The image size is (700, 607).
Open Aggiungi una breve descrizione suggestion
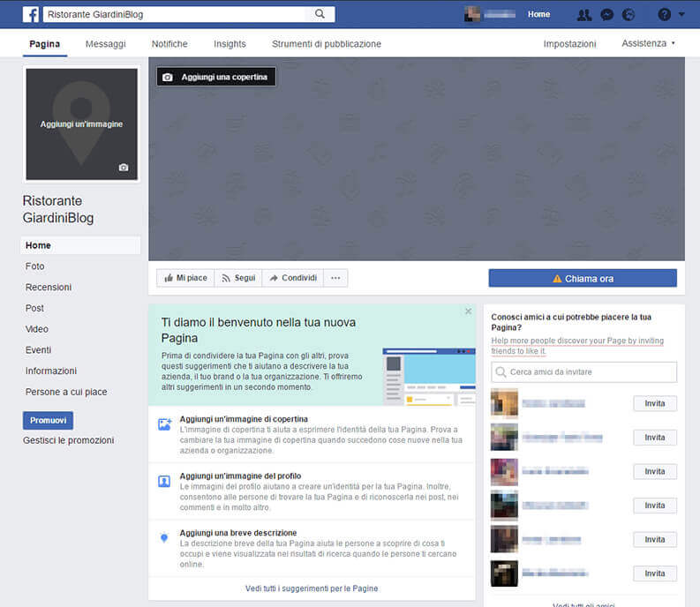coord(238,533)
